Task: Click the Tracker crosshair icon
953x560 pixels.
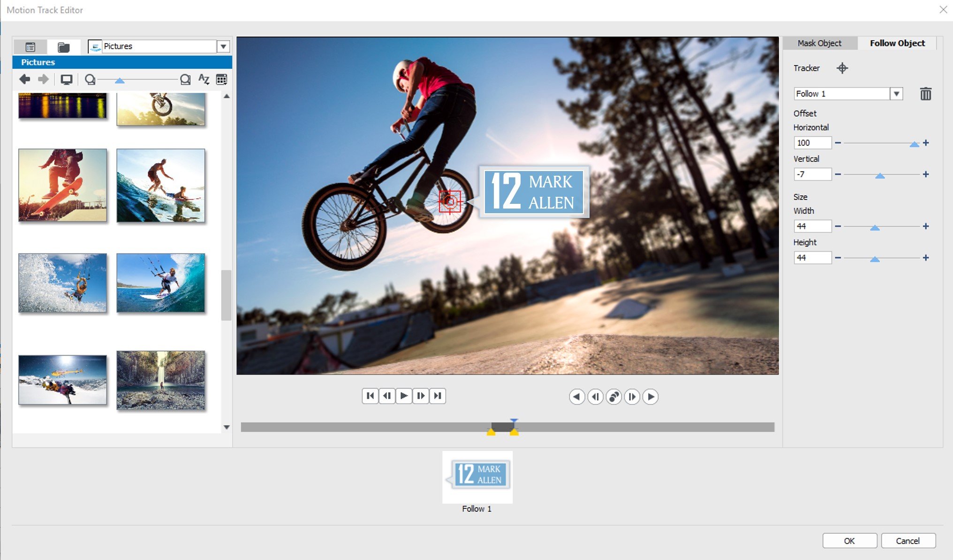Action: (842, 68)
